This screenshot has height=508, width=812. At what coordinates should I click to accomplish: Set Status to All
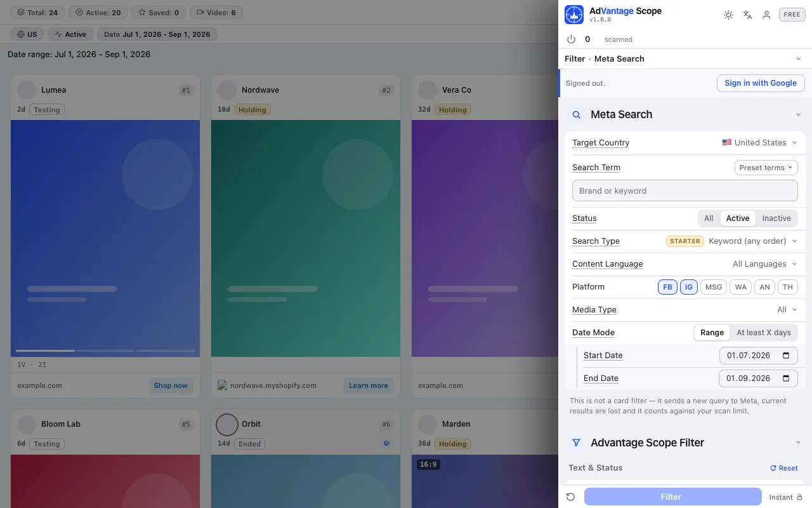(709, 218)
